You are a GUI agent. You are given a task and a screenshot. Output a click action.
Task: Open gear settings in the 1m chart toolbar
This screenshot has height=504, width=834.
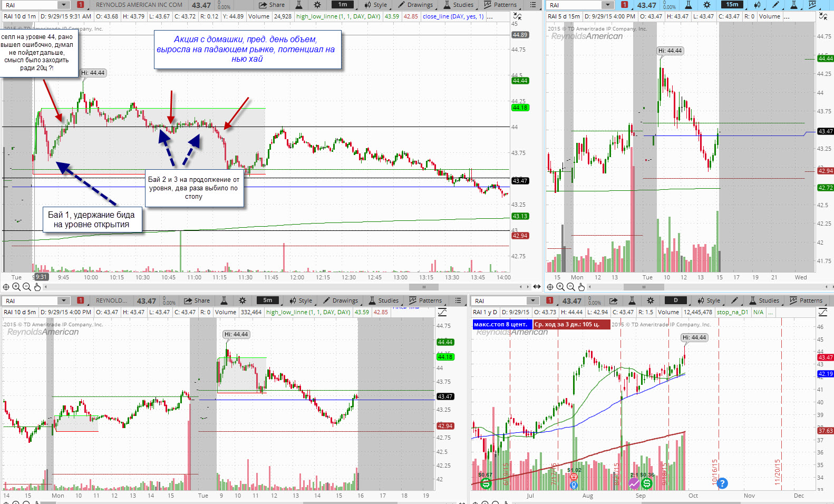pyautogui.click(x=317, y=5)
